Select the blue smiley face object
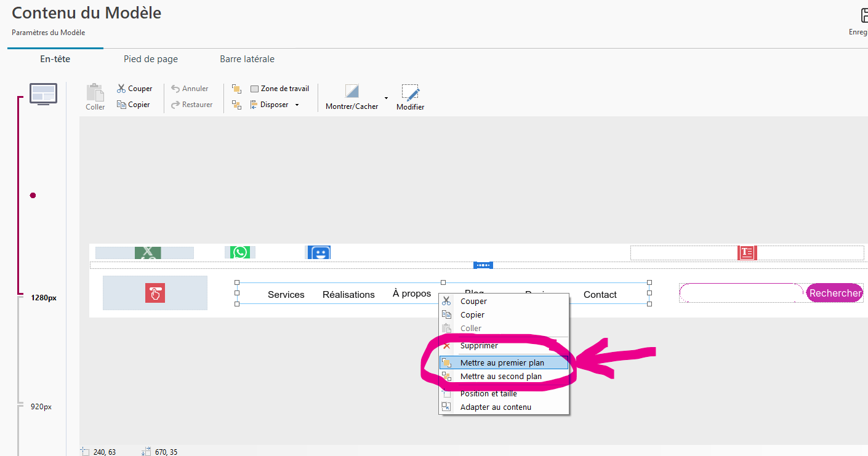Screen dimensions: 868x456 pos(318,252)
